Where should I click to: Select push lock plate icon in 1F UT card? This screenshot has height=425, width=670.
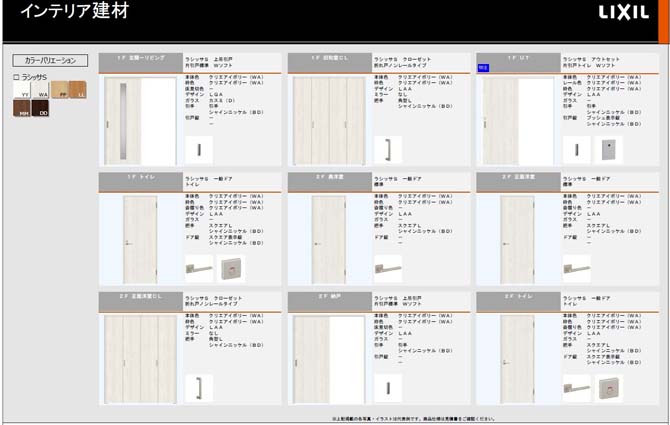[608, 150]
